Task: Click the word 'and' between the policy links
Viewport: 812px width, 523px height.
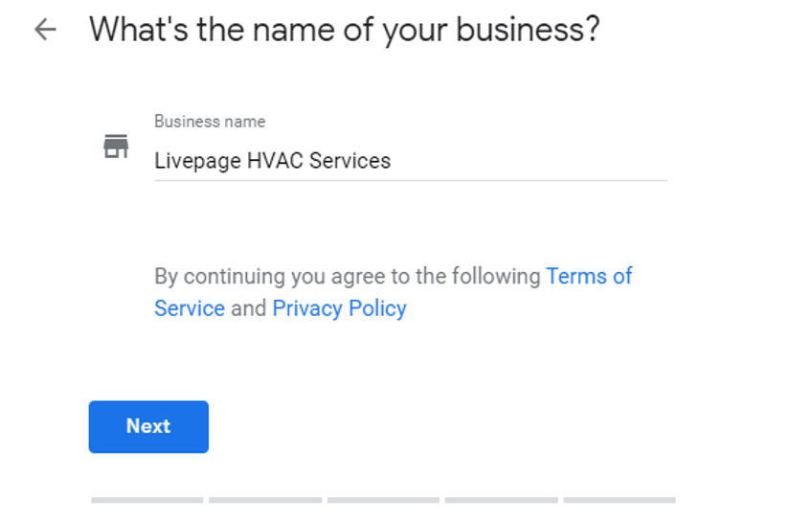Action: (249, 308)
